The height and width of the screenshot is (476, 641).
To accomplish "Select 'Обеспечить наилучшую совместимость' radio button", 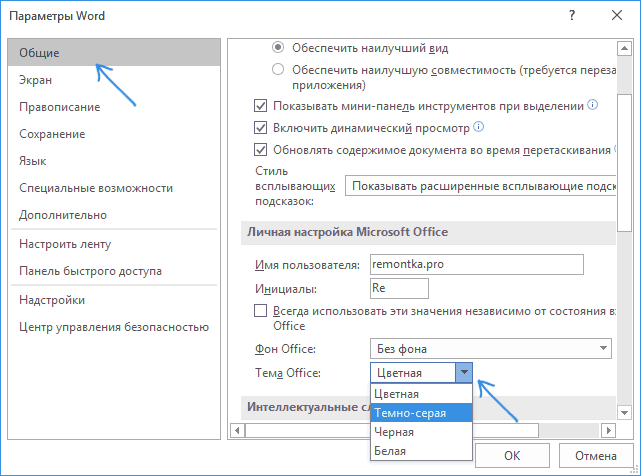I will (x=278, y=70).
